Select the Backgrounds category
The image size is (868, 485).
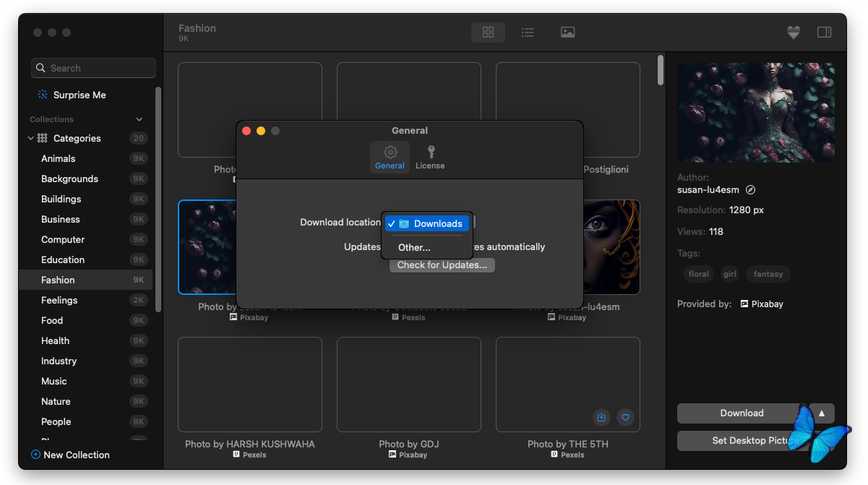85,179
